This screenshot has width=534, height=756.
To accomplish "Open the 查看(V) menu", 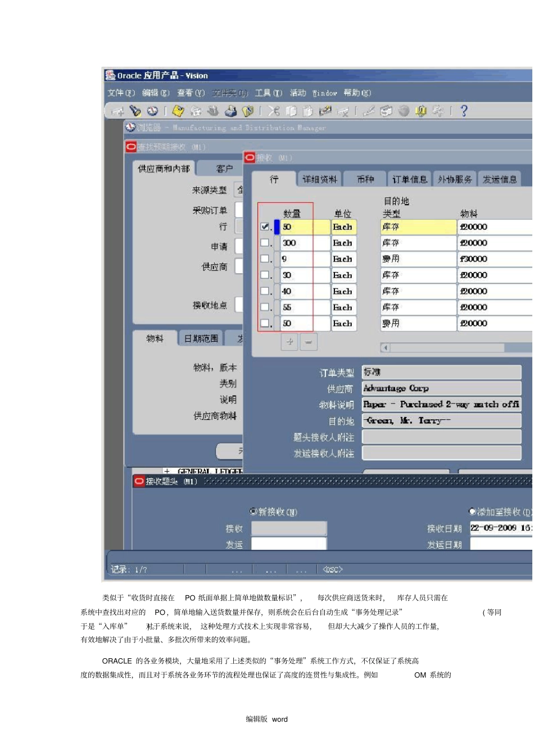I will coord(191,93).
